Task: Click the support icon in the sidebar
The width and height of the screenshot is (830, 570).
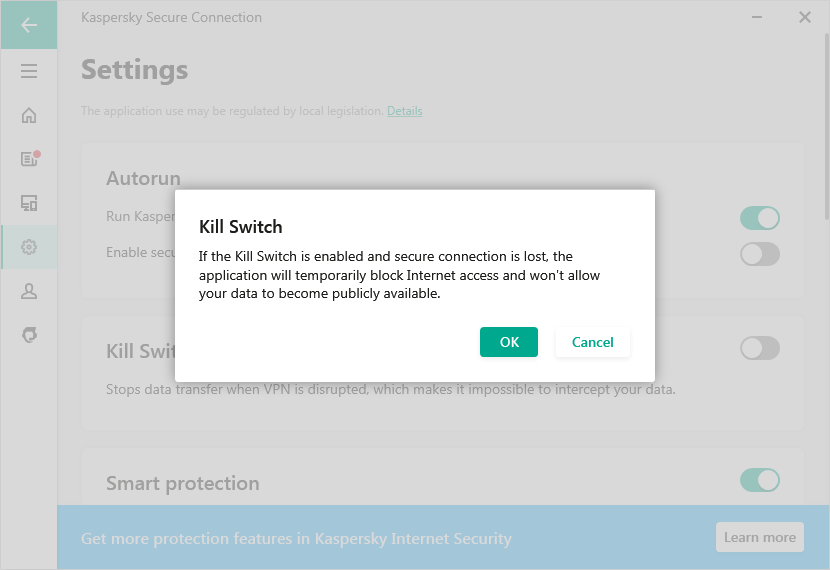Action: [x=29, y=335]
